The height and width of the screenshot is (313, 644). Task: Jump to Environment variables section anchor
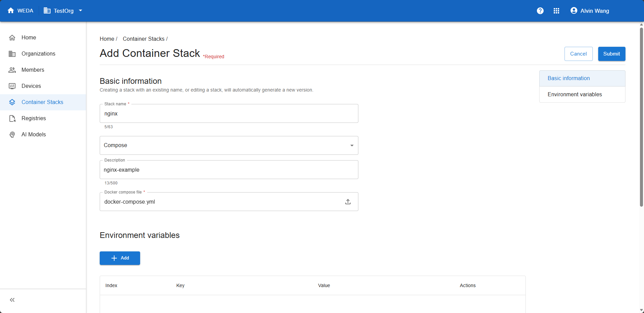582,95
